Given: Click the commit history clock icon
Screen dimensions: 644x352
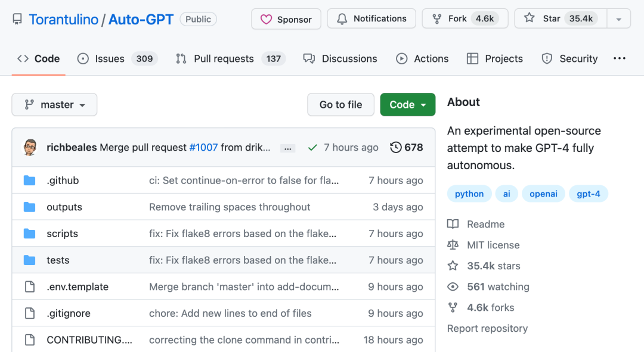Looking at the screenshot, I should [x=395, y=147].
